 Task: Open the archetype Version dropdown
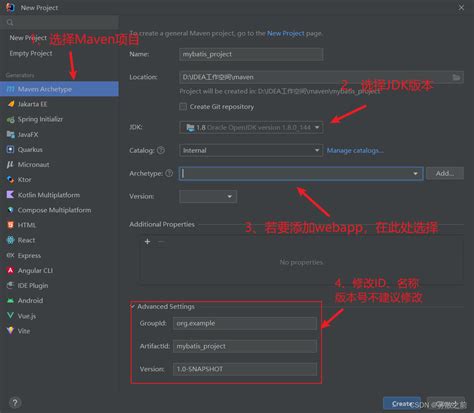[x=208, y=196]
